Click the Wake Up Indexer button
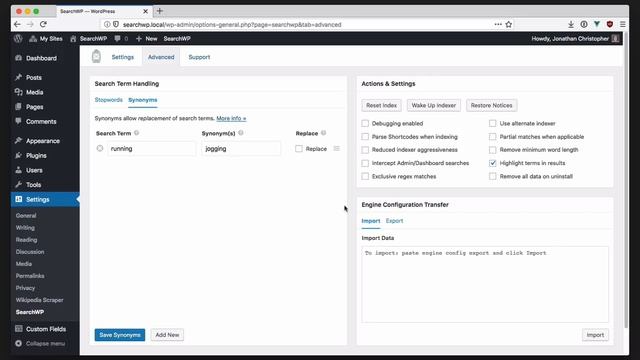 (x=433, y=105)
